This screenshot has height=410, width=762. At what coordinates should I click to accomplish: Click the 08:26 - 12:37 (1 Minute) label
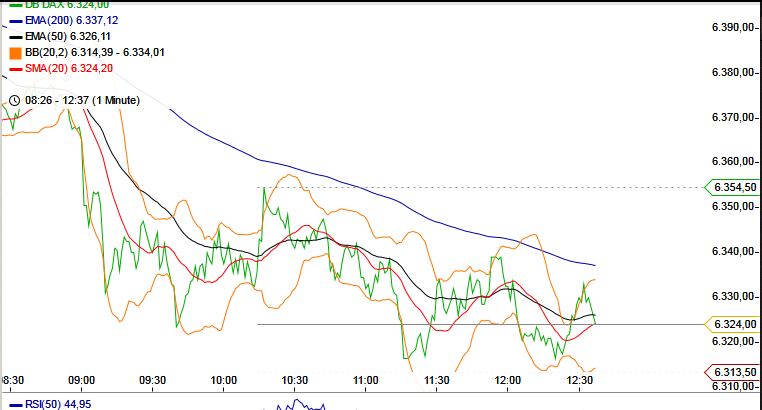(x=83, y=101)
